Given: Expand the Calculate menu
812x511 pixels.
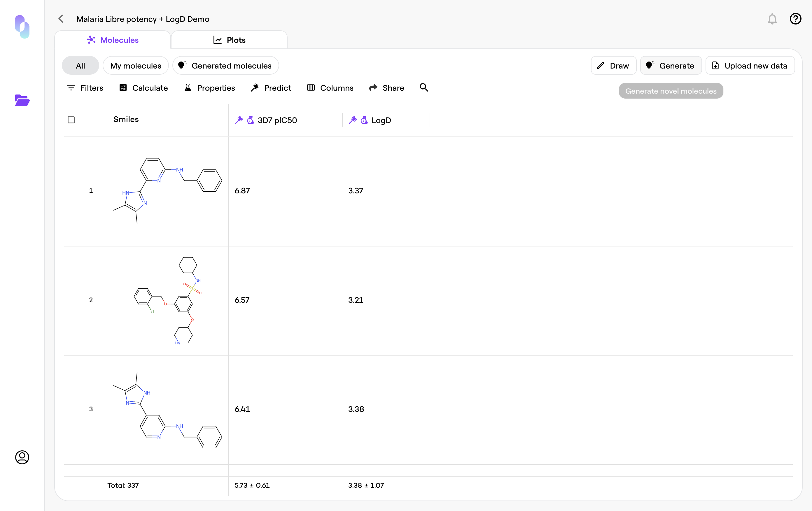Looking at the screenshot, I should pyautogui.click(x=143, y=88).
